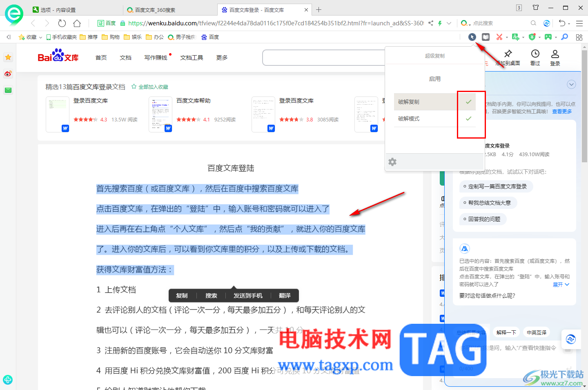Click the 解释一下 suggestion chip

(506, 332)
